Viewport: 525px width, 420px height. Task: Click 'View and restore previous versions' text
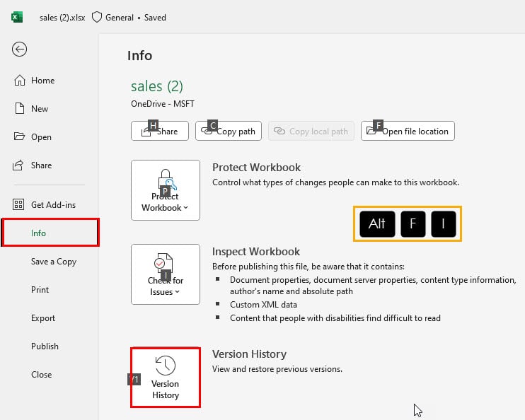tap(277, 369)
